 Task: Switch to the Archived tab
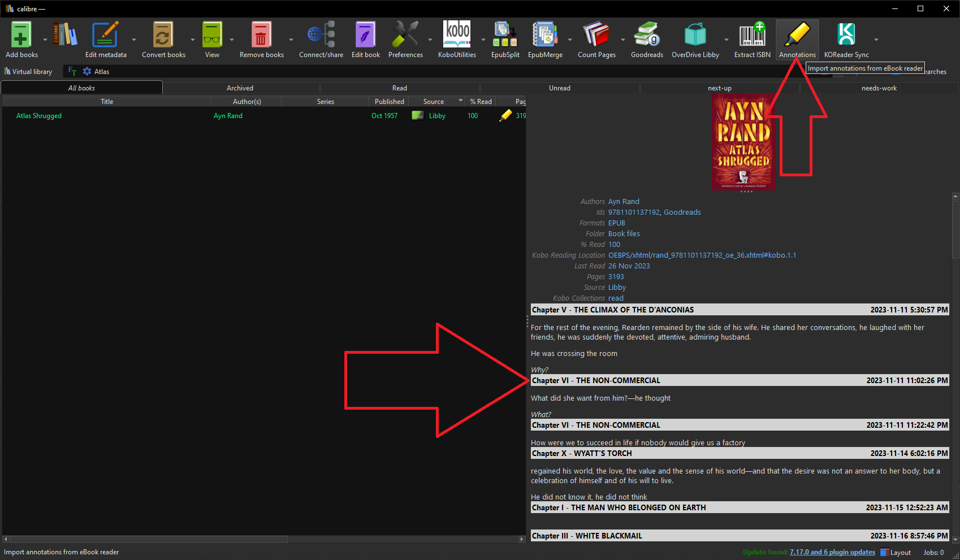coord(240,88)
